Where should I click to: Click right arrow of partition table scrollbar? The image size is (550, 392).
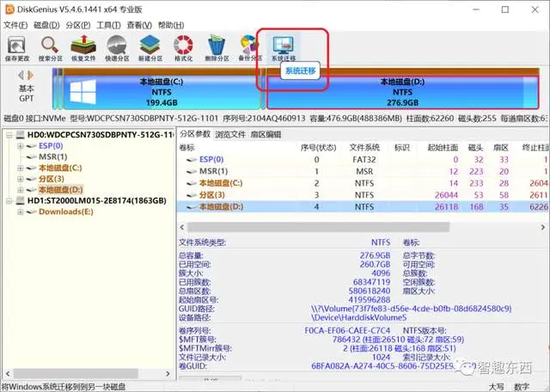(542, 227)
